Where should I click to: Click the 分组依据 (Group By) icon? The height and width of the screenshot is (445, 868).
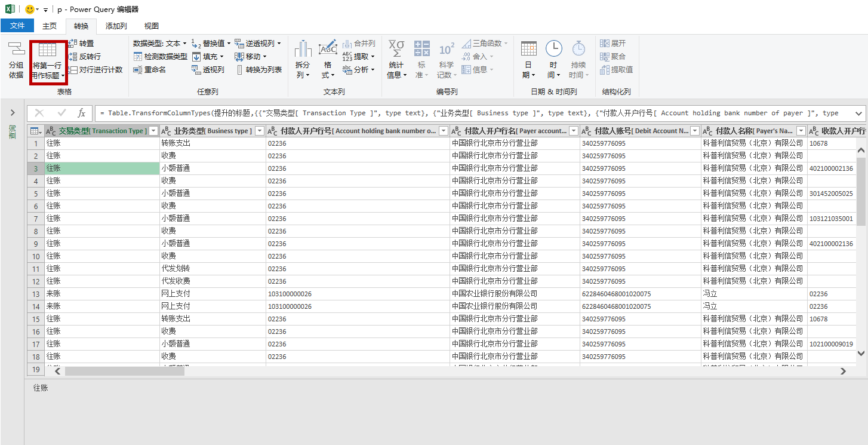pyautogui.click(x=16, y=50)
